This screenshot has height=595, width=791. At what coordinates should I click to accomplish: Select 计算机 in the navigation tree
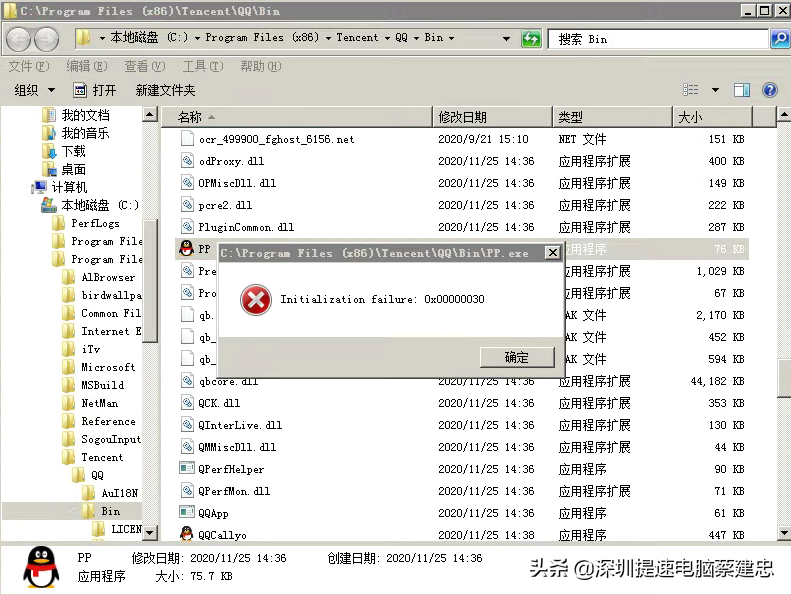click(69, 187)
